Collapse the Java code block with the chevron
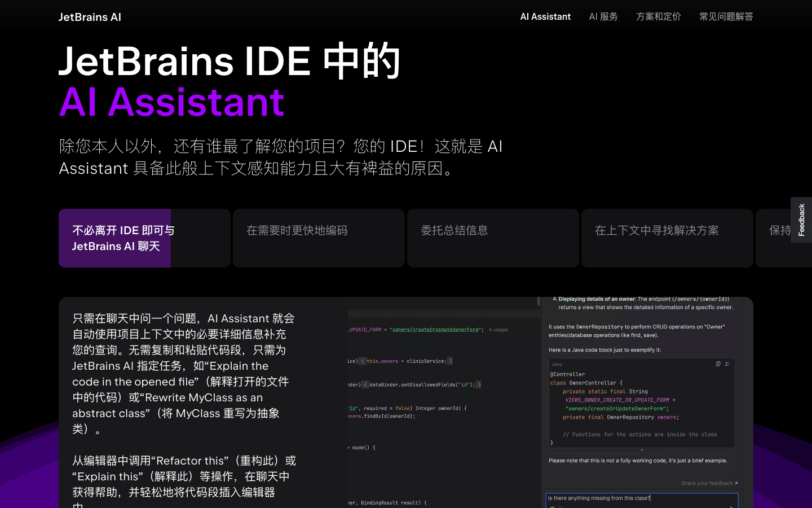 coord(642,450)
